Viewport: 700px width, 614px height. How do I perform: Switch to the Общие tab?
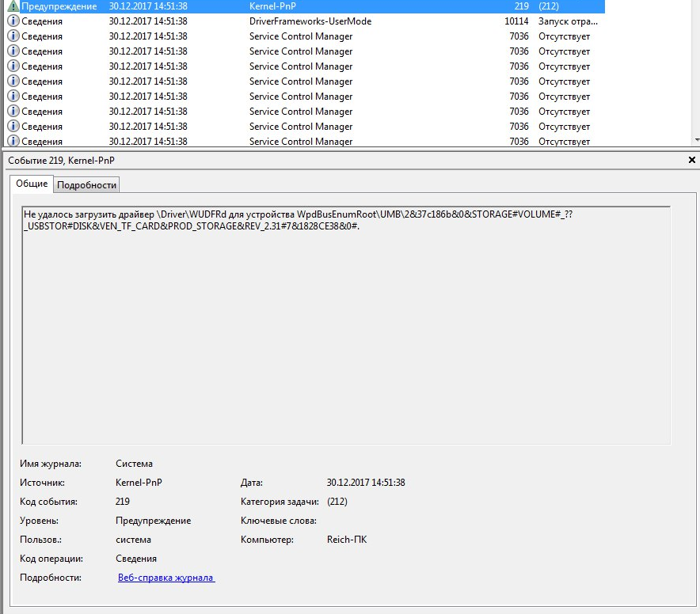click(32, 184)
